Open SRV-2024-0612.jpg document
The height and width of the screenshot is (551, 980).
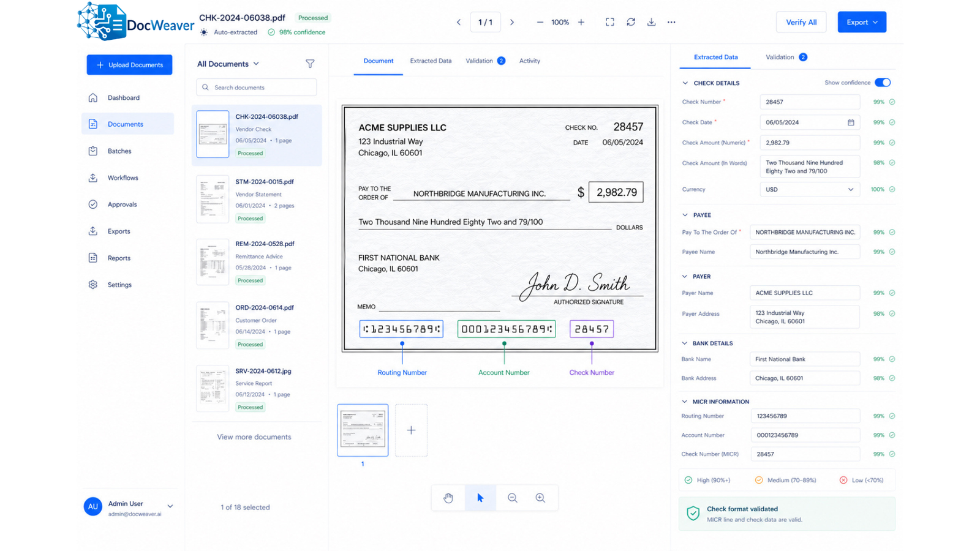coord(257,389)
